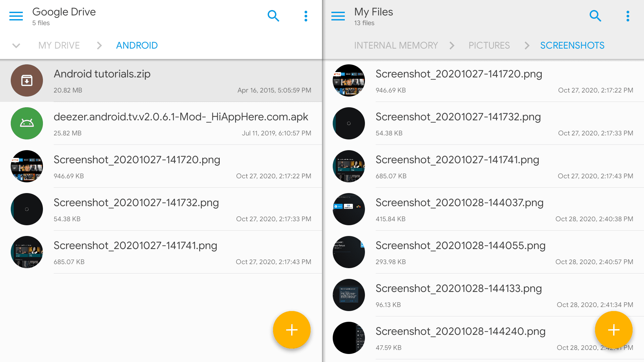
Task: Go to INTERNAL MEMORY breadcrumb
Action: tap(396, 45)
